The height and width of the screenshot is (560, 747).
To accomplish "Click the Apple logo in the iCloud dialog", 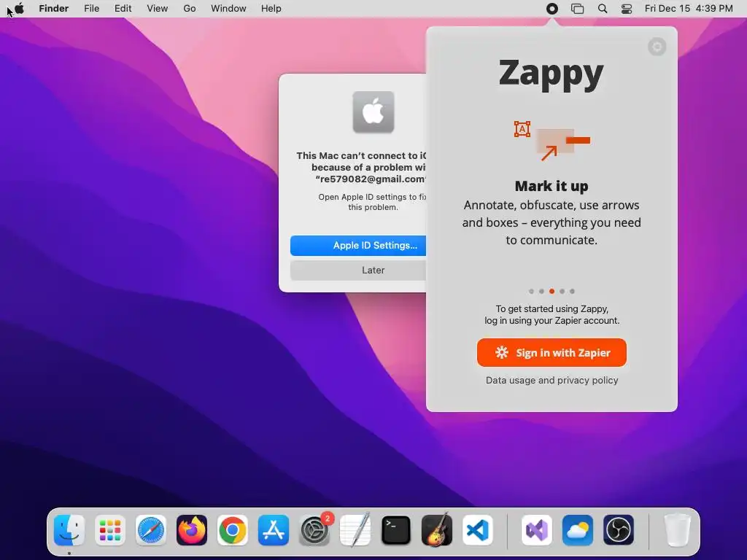I will (373, 112).
